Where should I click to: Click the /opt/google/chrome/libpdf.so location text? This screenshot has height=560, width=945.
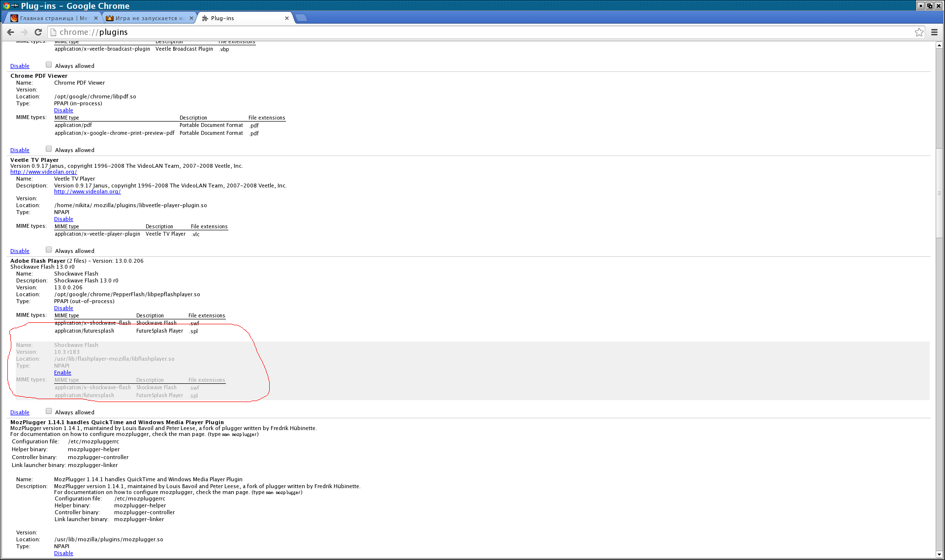[95, 96]
